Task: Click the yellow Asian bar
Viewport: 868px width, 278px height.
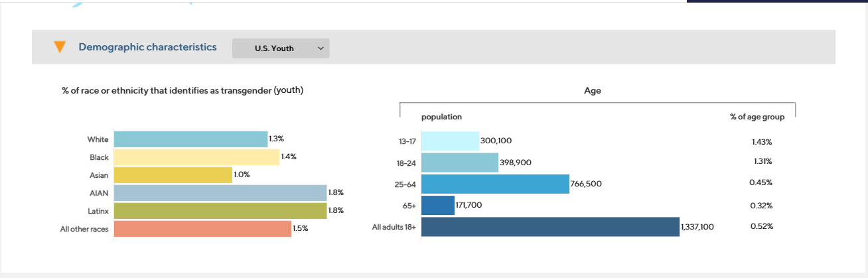Action: [x=173, y=174]
